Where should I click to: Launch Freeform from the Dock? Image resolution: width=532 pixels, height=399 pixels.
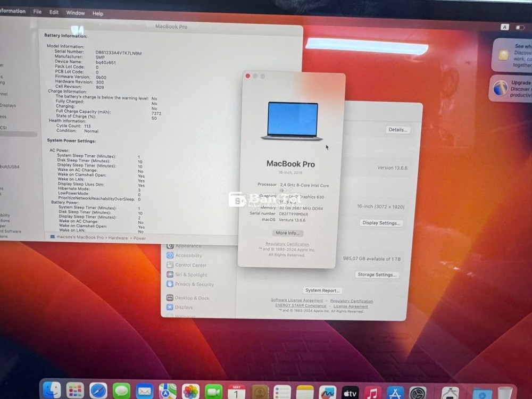(x=328, y=394)
